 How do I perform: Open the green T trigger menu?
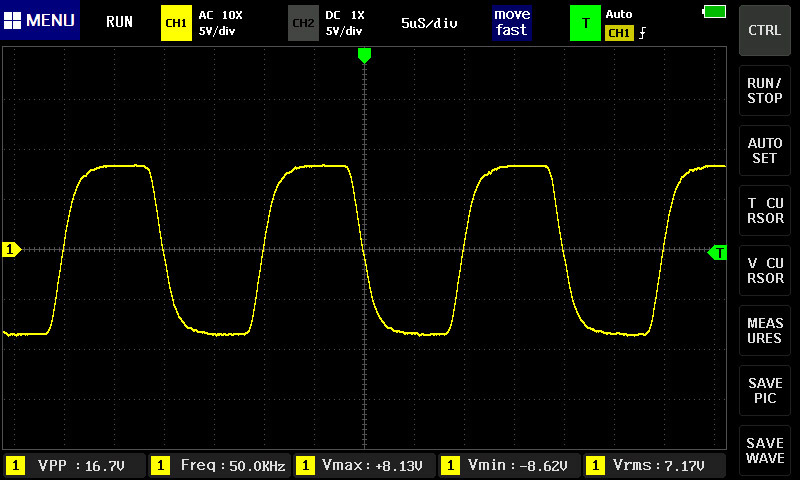click(585, 23)
